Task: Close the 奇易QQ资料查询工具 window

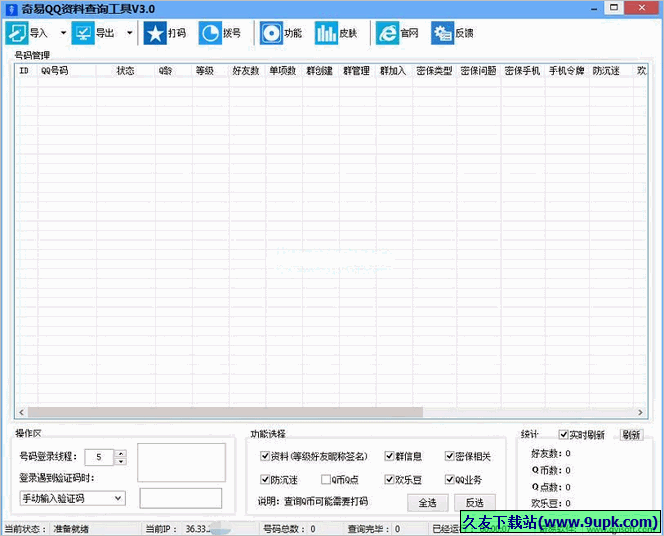Action: [642, 8]
